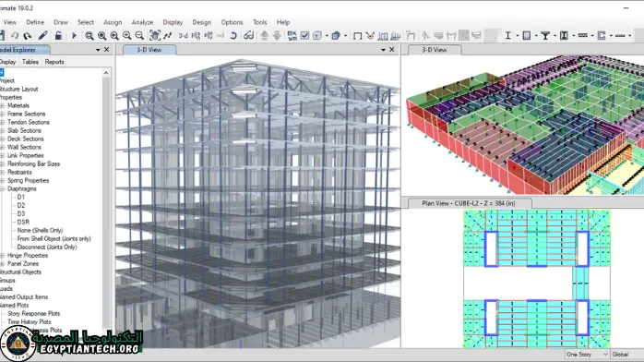Open the left 3-D View window dropdown arrow
Screen dimensions: 644x362
pyautogui.click(x=383, y=50)
